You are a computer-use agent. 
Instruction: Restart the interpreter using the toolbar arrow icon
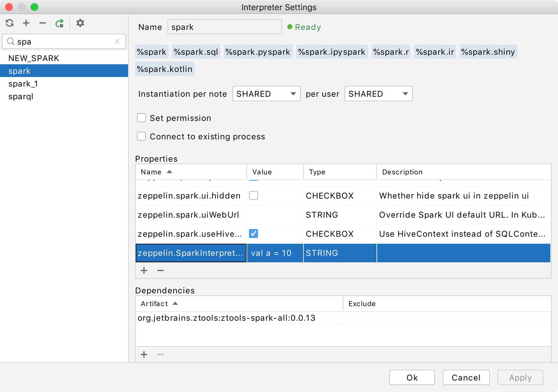[x=60, y=23]
